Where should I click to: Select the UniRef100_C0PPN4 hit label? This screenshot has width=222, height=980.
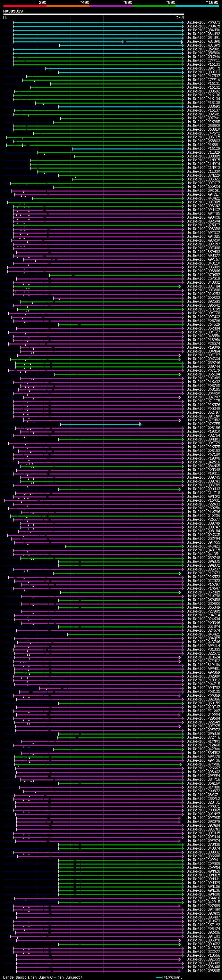(203, 867)
